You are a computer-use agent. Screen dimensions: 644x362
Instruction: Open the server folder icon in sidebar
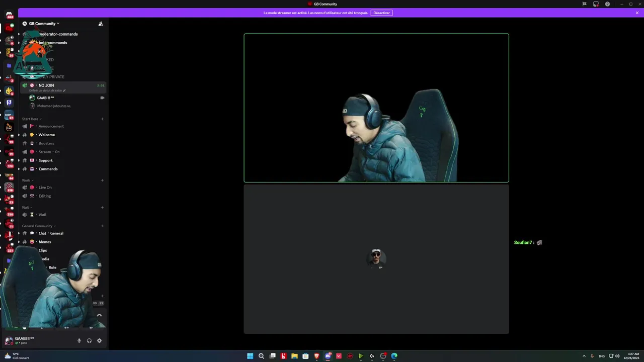pos(9,65)
